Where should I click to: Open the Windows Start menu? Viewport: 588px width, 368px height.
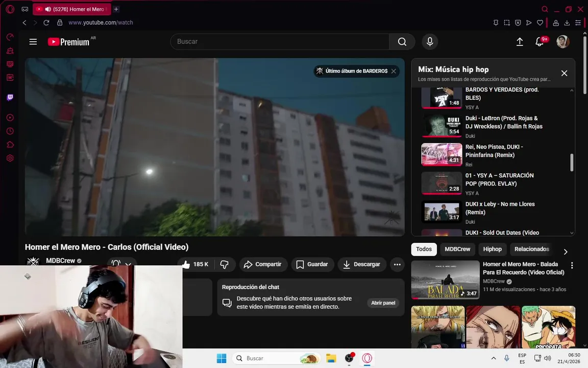[222, 358]
